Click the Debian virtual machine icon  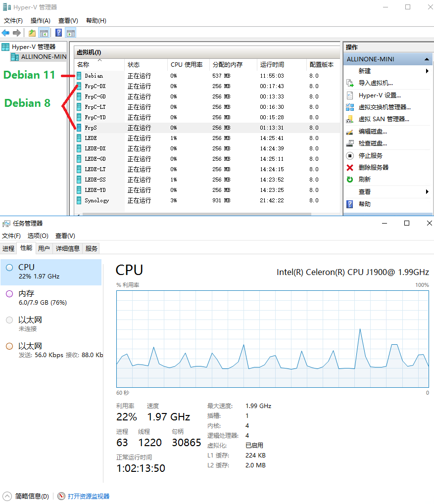[x=79, y=76]
